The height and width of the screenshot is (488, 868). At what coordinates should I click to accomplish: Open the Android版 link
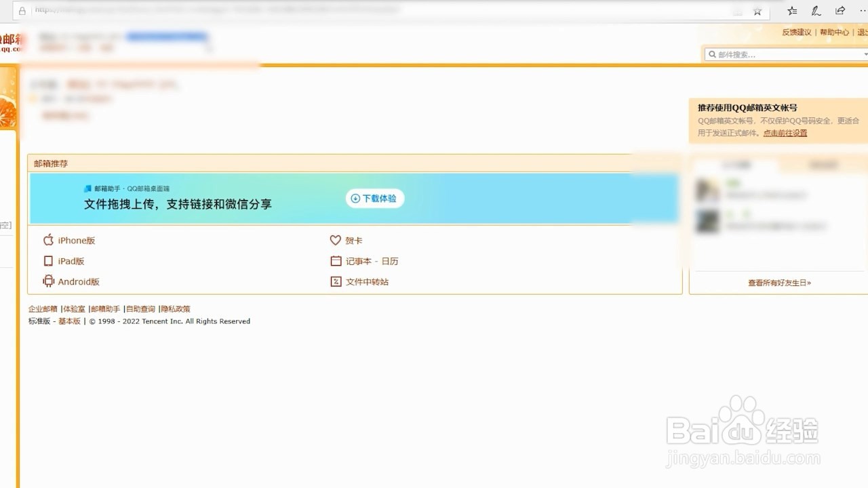(x=79, y=282)
